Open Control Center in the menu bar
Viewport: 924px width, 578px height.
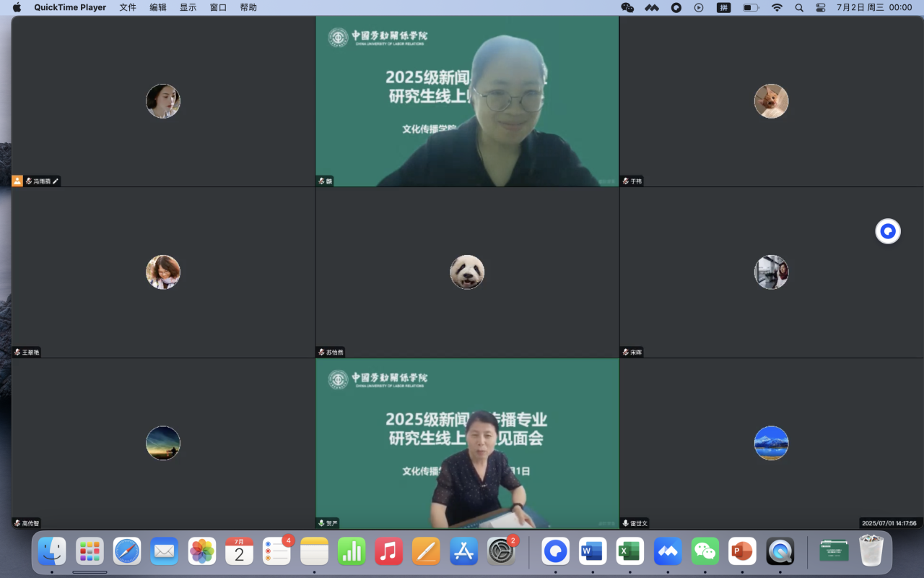[x=821, y=7]
